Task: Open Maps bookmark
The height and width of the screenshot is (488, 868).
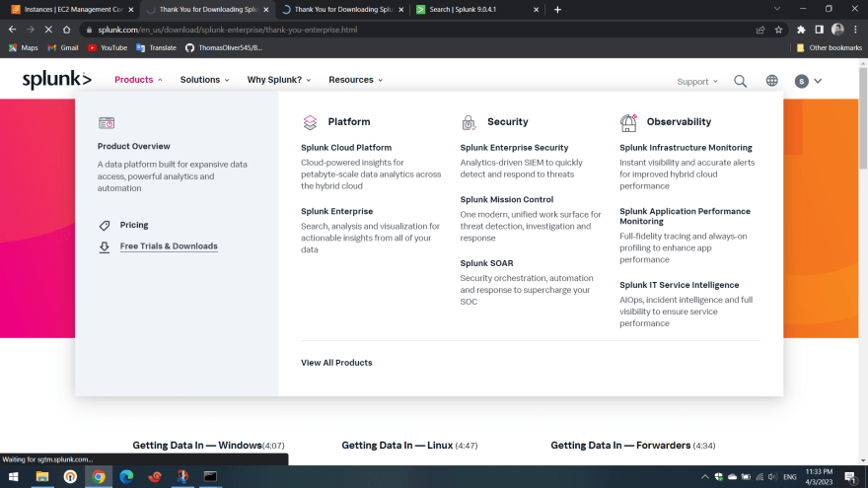Action: click(x=23, y=47)
